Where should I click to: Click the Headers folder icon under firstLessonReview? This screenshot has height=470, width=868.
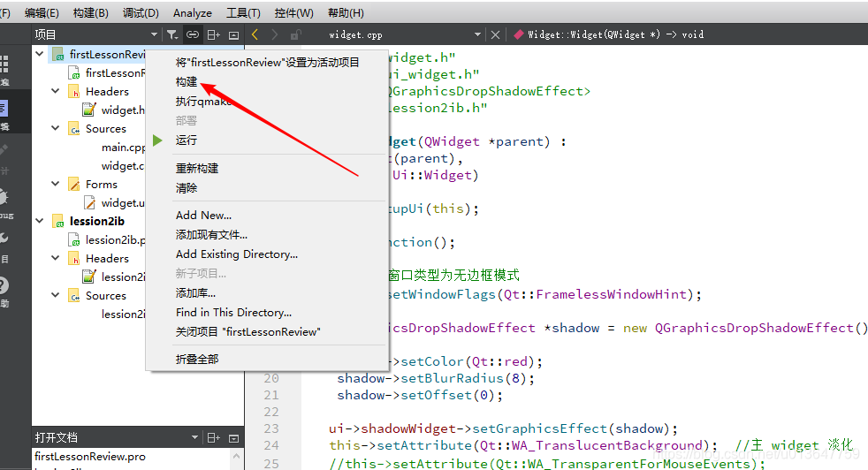[x=74, y=91]
